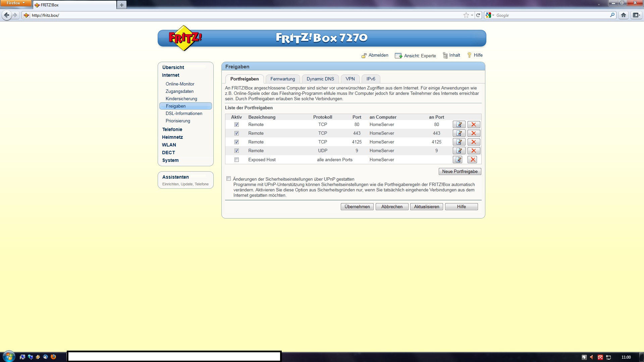Click the volume icon in system tray
The image size is (644, 362).
(x=592, y=357)
